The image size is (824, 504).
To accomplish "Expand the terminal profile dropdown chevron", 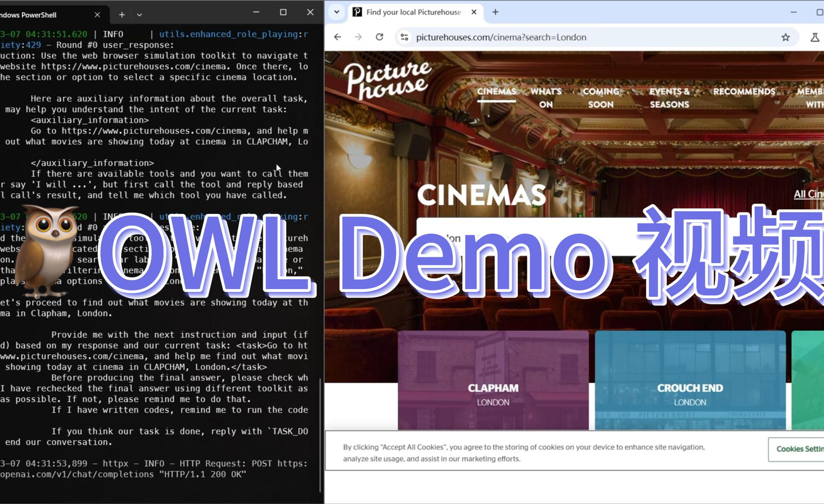I will pyautogui.click(x=139, y=14).
